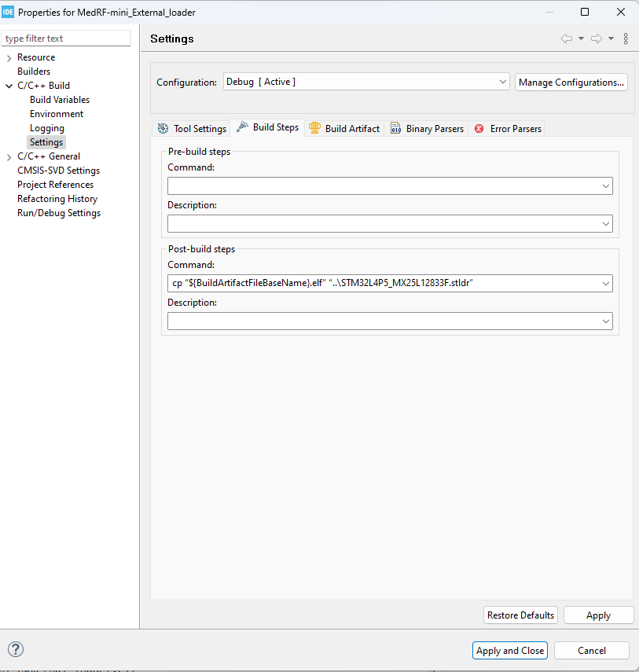
Task: Select Refactoring History in the tree
Action: click(x=57, y=199)
